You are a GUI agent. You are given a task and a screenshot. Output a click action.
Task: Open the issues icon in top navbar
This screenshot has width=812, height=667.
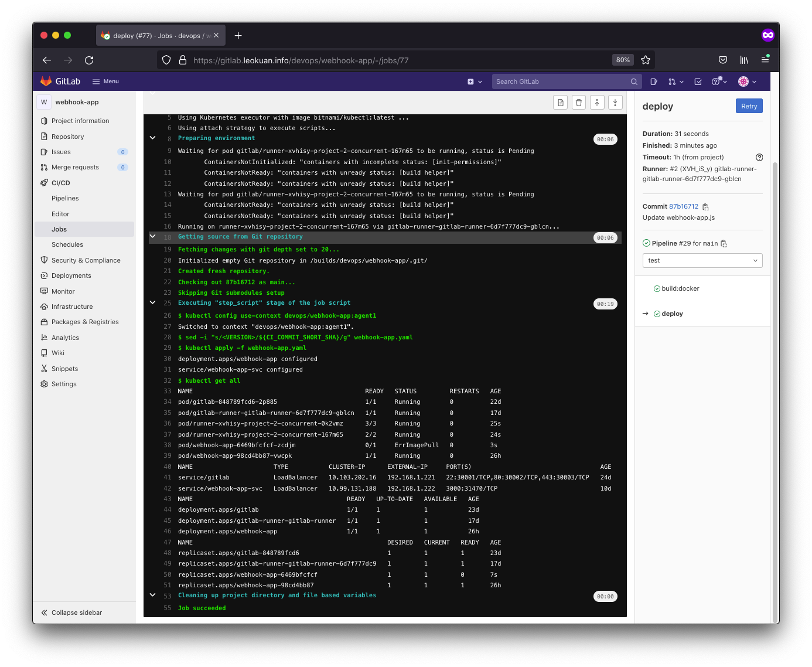pyautogui.click(x=654, y=81)
